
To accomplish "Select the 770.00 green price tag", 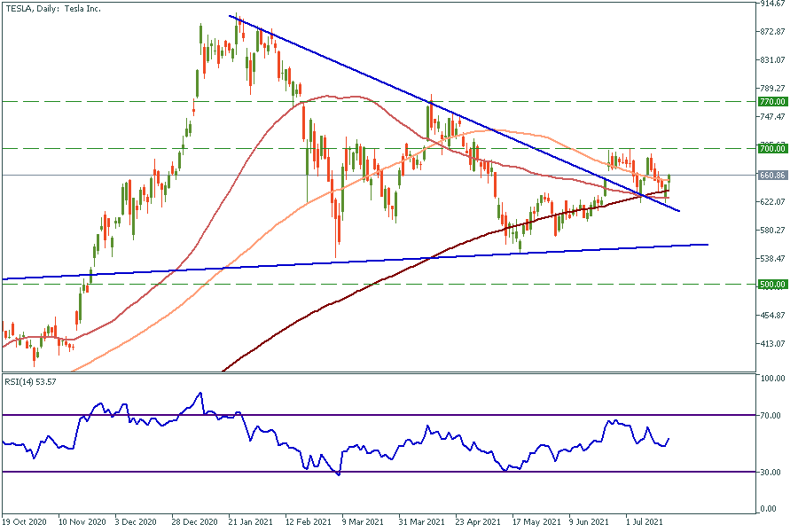I will coord(774,102).
